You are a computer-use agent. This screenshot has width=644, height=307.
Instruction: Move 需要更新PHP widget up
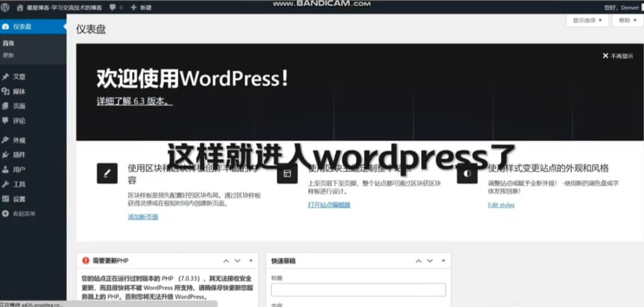226,261
